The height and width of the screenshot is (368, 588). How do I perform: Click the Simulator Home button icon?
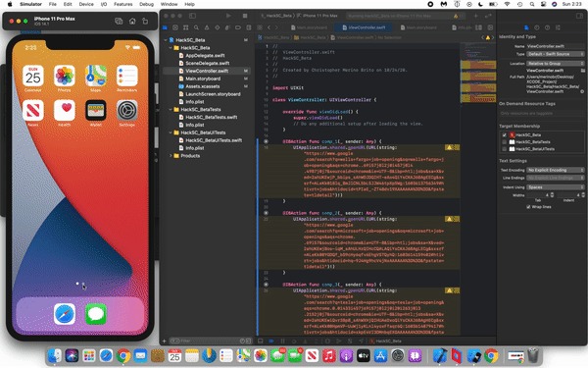click(x=132, y=21)
